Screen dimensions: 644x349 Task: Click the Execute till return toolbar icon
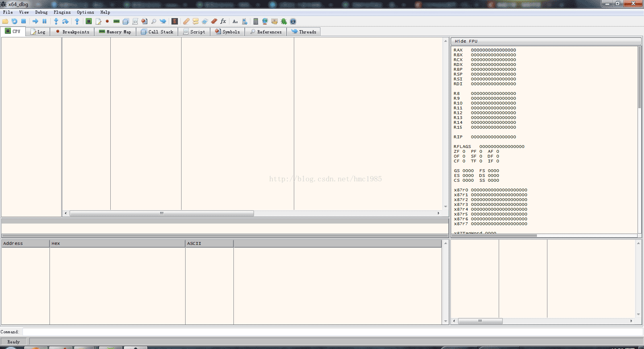coord(77,21)
